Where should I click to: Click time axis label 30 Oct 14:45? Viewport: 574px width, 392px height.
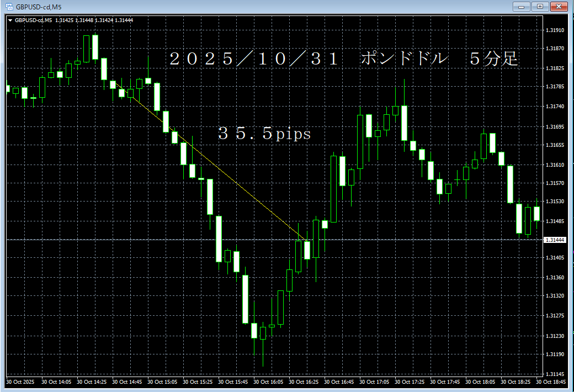click(x=127, y=382)
